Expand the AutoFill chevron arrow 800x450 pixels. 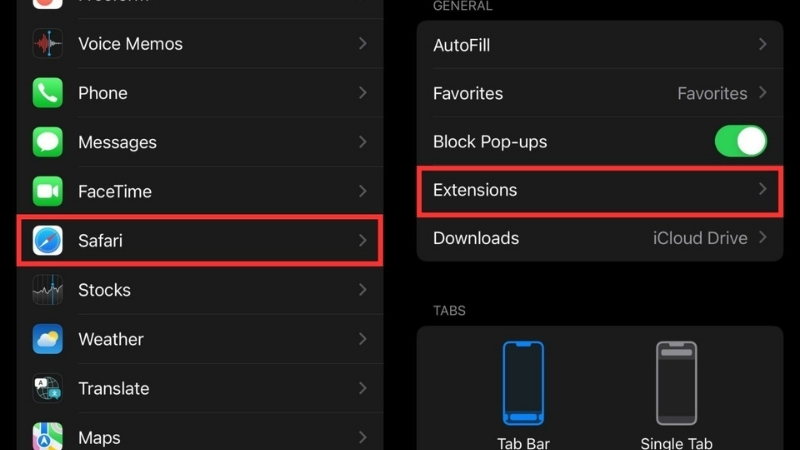tap(762, 44)
